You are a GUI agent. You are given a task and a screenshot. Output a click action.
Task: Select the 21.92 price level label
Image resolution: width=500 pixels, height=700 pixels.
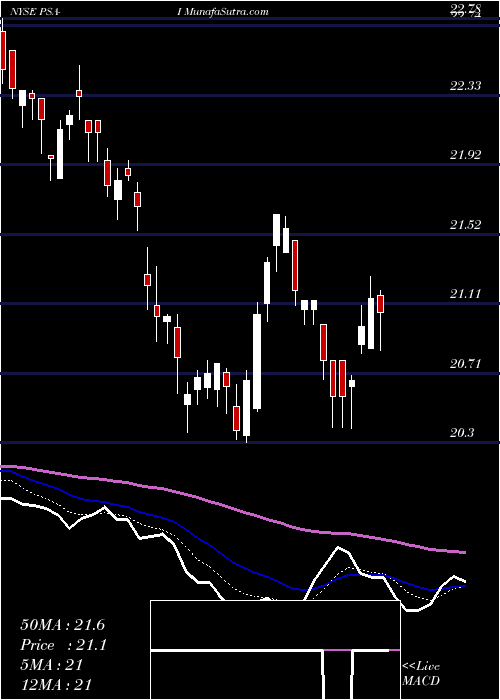click(466, 154)
